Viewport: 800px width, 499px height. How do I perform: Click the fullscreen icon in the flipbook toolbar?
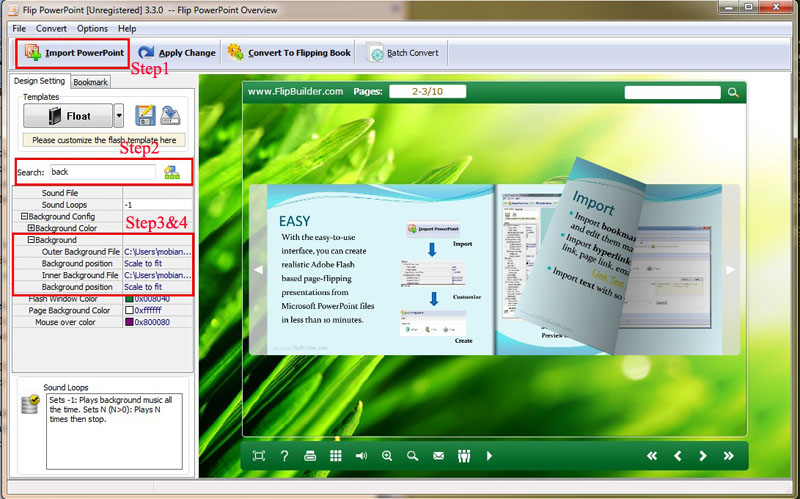pyautogui.click(x=259, y=456)
